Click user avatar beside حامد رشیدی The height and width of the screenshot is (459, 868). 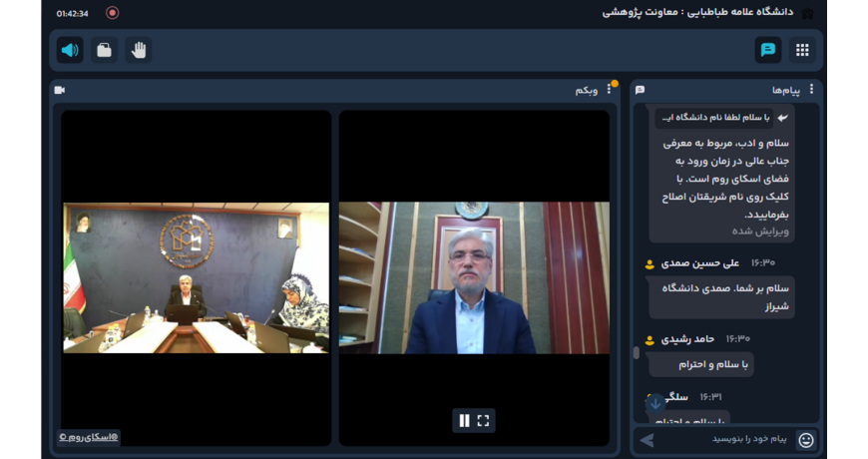click(650, 340)
